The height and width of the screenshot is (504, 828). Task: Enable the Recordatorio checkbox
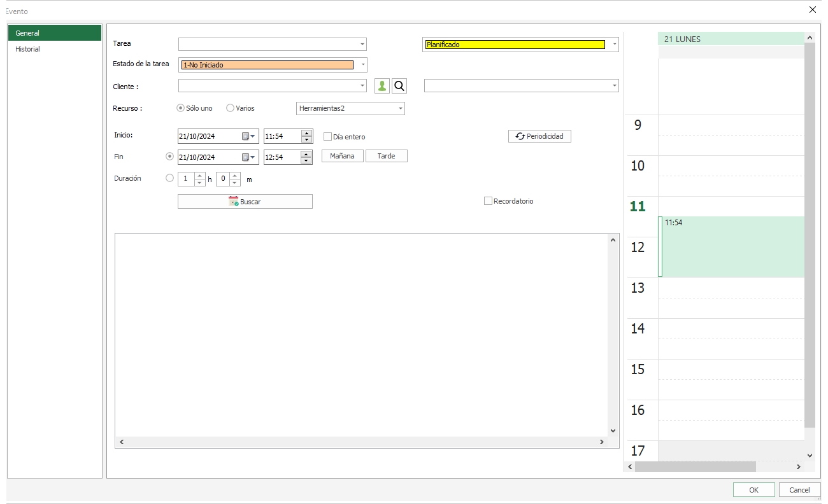coord(489,201)
